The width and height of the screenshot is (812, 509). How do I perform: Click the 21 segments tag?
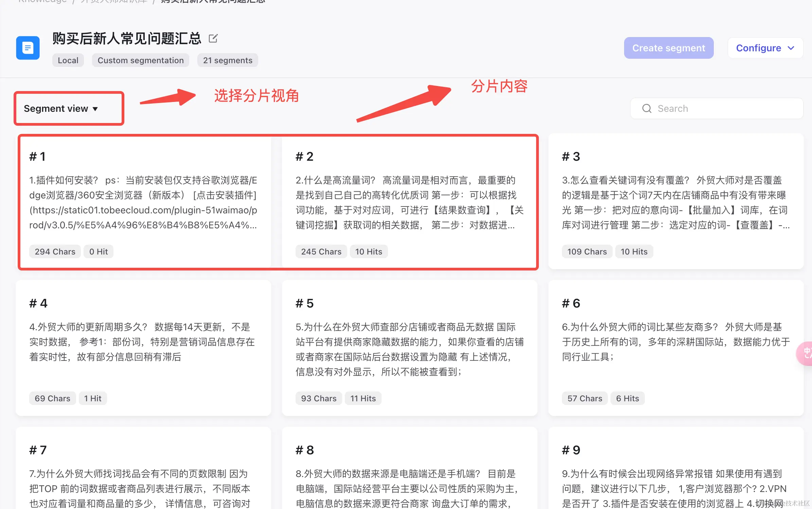228,60
